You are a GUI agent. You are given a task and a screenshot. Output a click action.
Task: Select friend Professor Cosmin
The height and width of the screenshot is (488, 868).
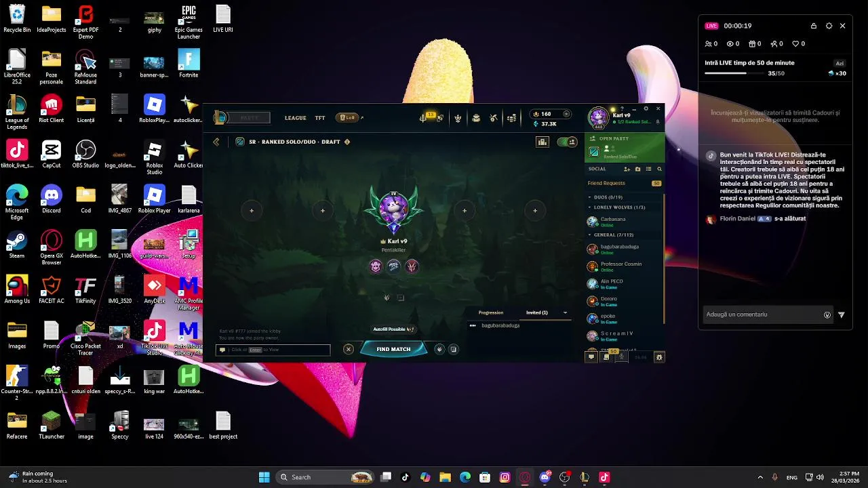click(x=624, y=266)
